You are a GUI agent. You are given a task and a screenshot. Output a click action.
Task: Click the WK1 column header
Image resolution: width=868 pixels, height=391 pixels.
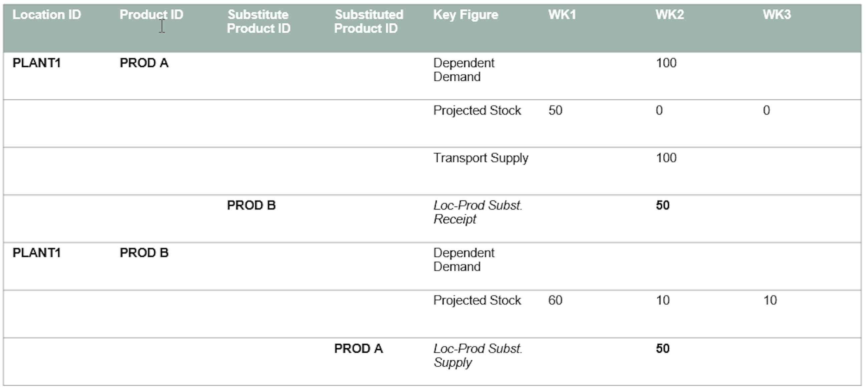click(562, 15)
